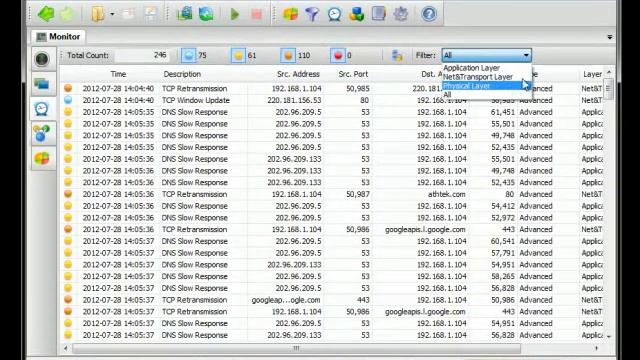The height and width of the screenshot is (360, 640).
Task: Sort by the Description column header
Action: [x=182, y=74]
